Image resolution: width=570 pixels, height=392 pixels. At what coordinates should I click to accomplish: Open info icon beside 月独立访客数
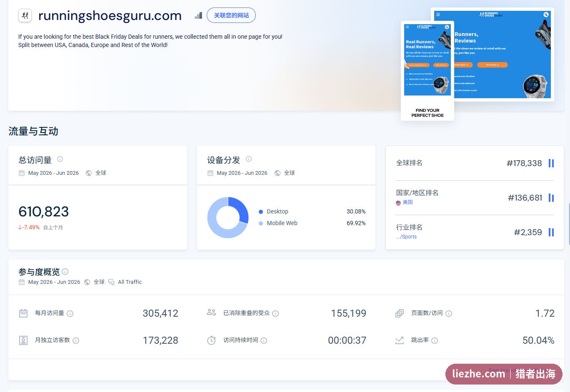click(x=76, y=341)
